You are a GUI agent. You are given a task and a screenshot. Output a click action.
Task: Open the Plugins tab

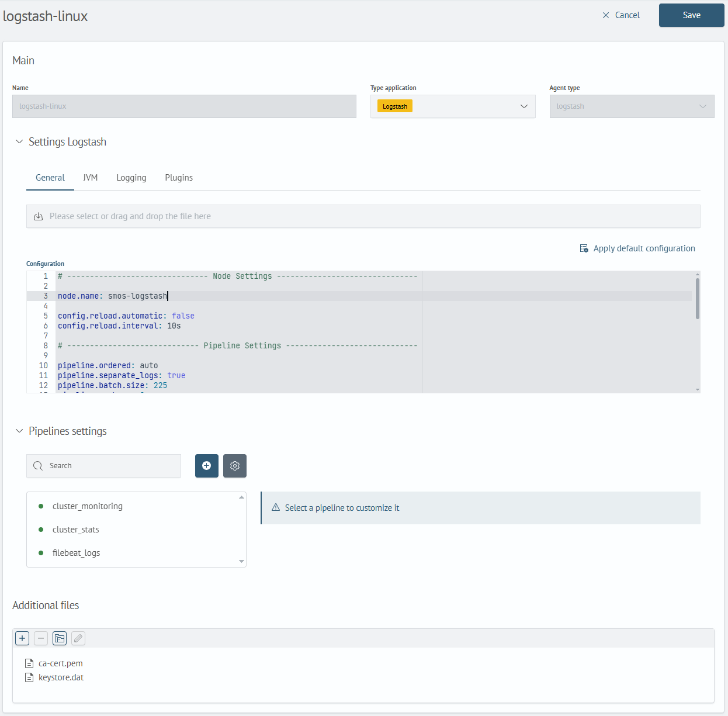coord(179,178)
